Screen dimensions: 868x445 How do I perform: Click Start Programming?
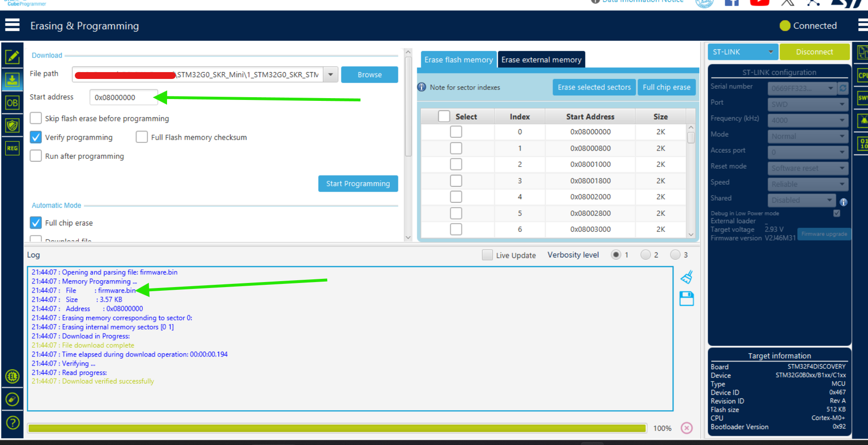click(358, 183)
